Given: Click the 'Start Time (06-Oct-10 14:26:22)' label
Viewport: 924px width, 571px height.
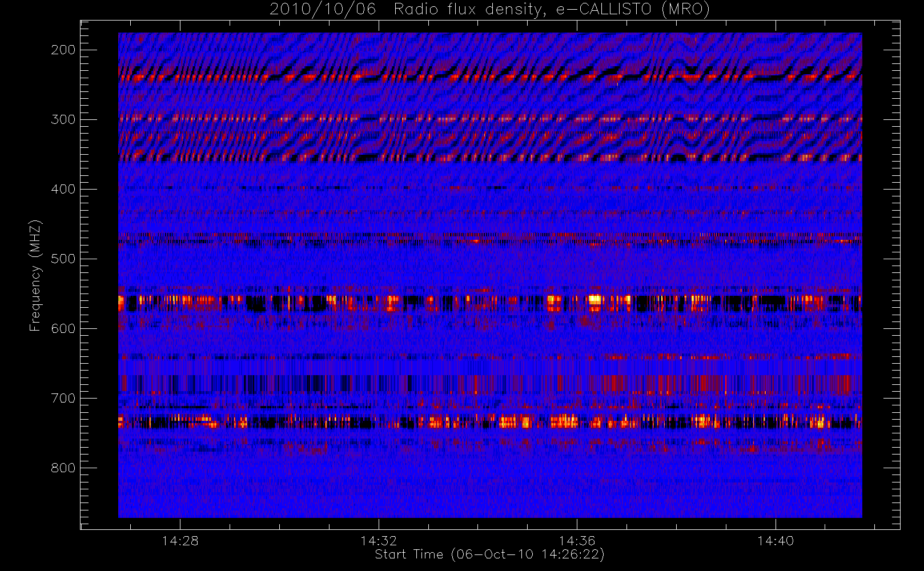Looking at the screenshot, I should (x=489, y=554).
